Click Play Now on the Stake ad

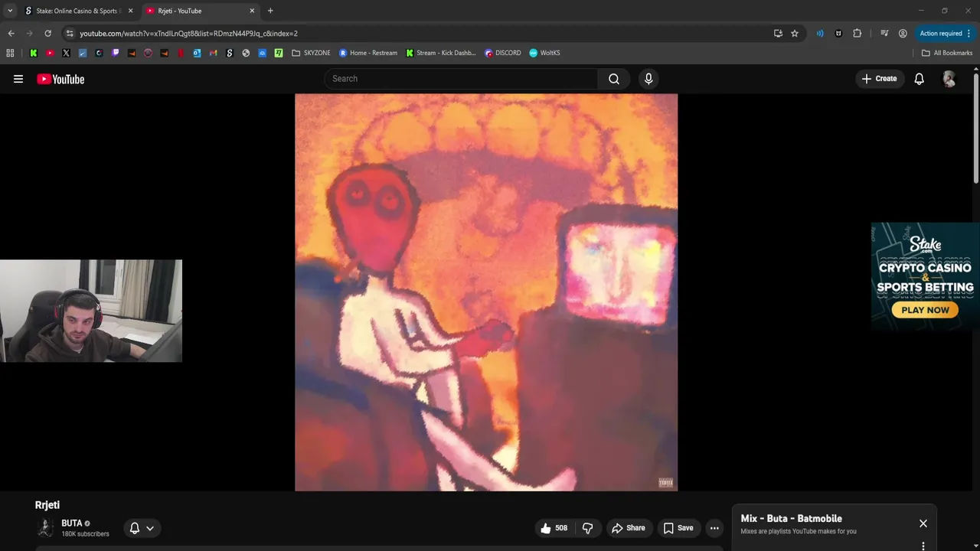[x=925, y=310]
